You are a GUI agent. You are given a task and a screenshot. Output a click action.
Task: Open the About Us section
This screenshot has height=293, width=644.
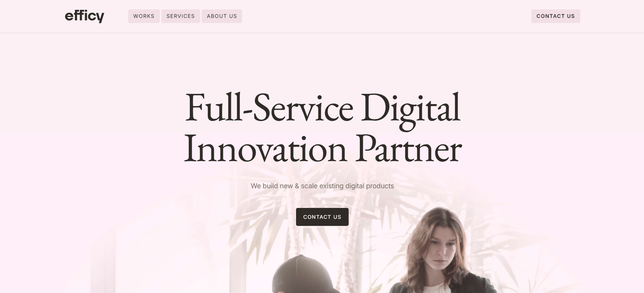pyautogui.click(x=222, y=16)
